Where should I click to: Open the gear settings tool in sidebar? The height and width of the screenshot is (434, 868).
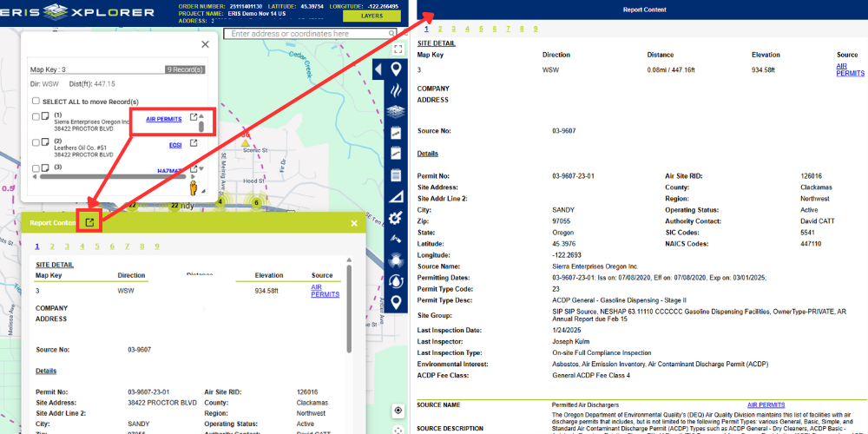(x=396, y=218)
